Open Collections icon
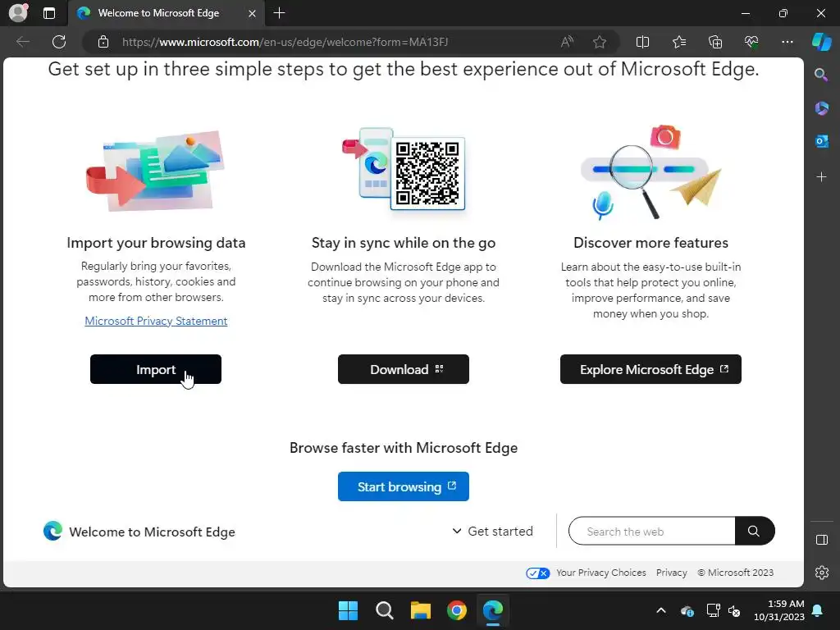840x630 pixels. coord(715,42)
